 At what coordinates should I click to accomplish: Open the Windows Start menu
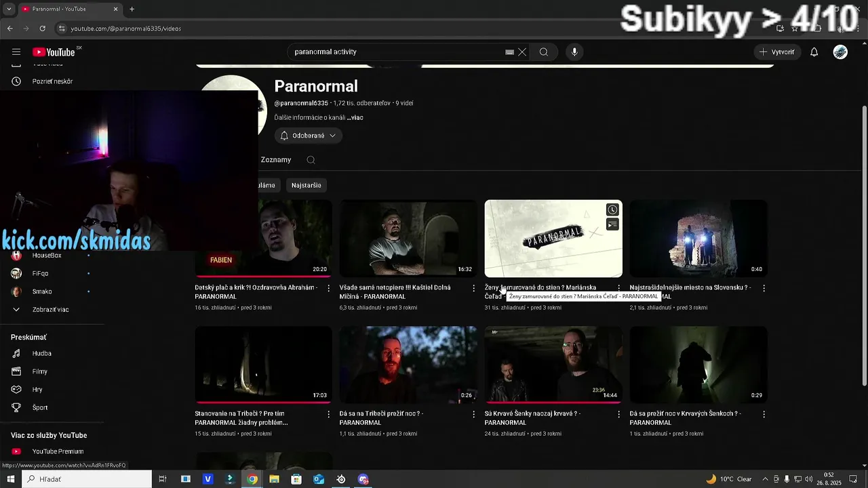10,479
